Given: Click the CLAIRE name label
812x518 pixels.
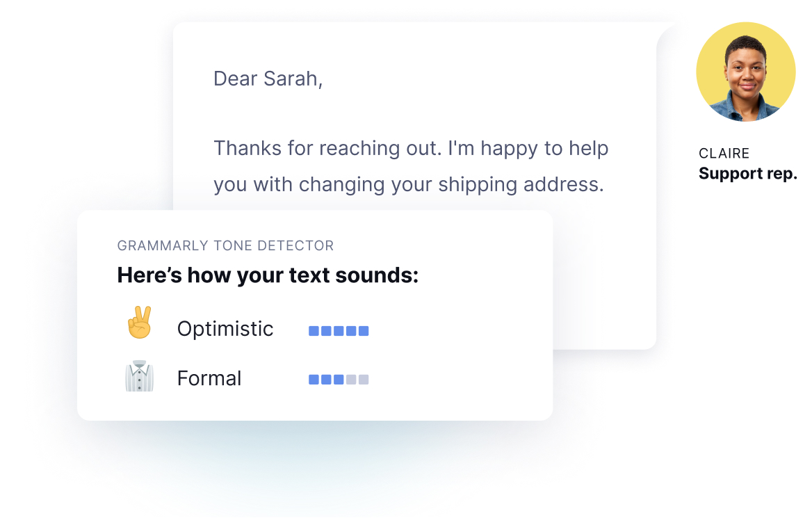Looking at the screenshot, I should 724,154.
